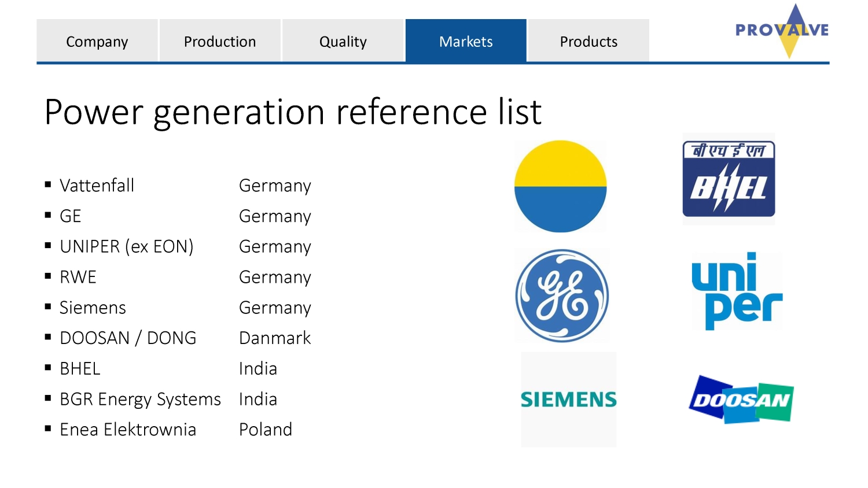
Task: Go to the Products tab
Action: pyautogui.click(x=589, y=41)
